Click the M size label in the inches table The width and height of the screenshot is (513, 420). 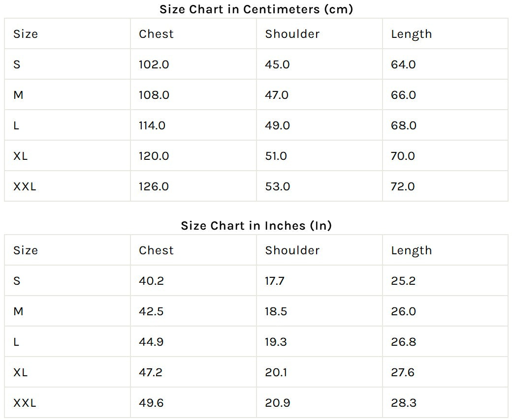tap(18, 311)
